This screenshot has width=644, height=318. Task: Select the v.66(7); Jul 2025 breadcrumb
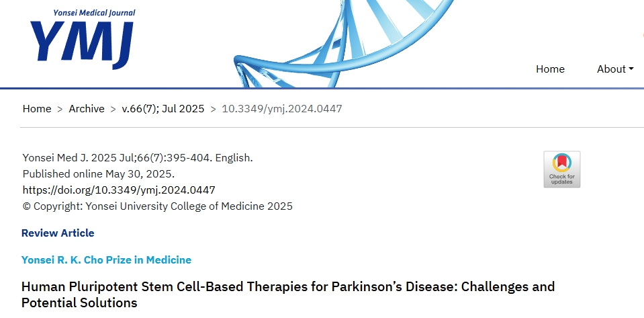(x=163, y=109)
